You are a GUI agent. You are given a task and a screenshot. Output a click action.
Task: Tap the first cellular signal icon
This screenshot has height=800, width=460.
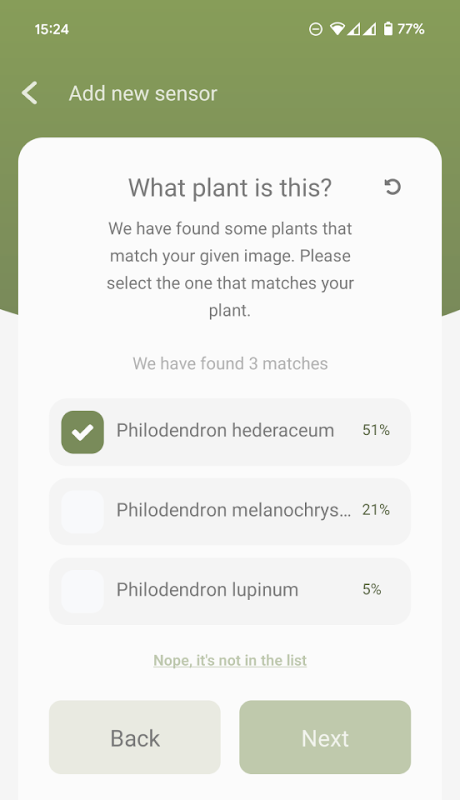tap(353, 29)
